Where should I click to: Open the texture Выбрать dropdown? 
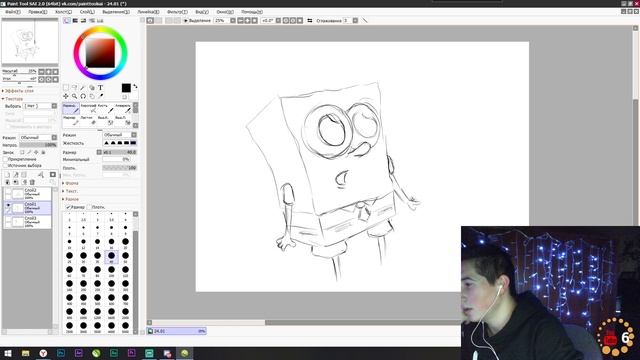(40, 106)
